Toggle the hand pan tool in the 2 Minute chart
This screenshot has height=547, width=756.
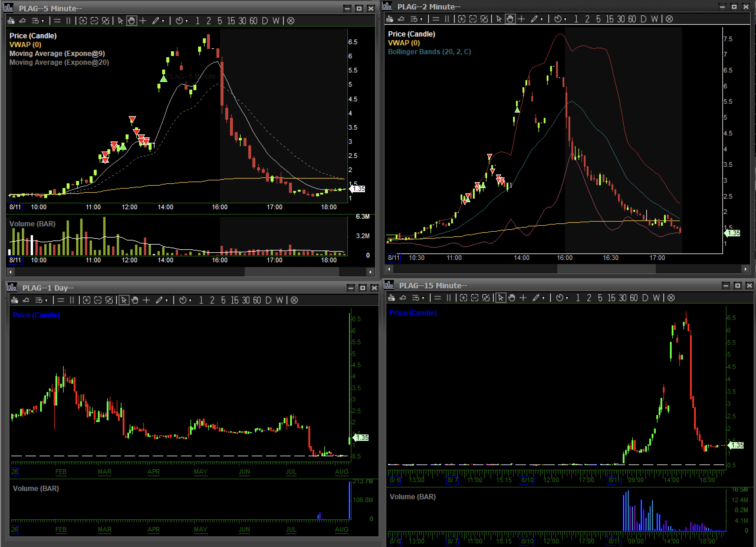tap(510, 19)
